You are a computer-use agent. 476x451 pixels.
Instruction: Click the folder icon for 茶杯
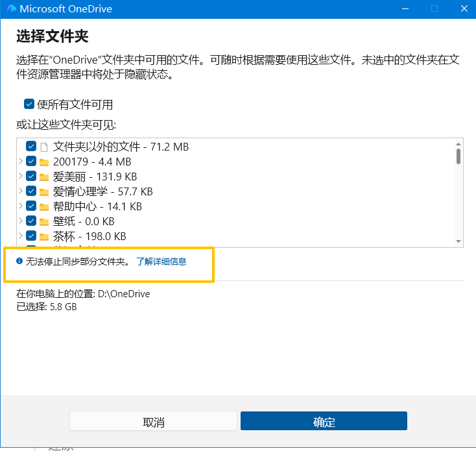click(44, 237)
